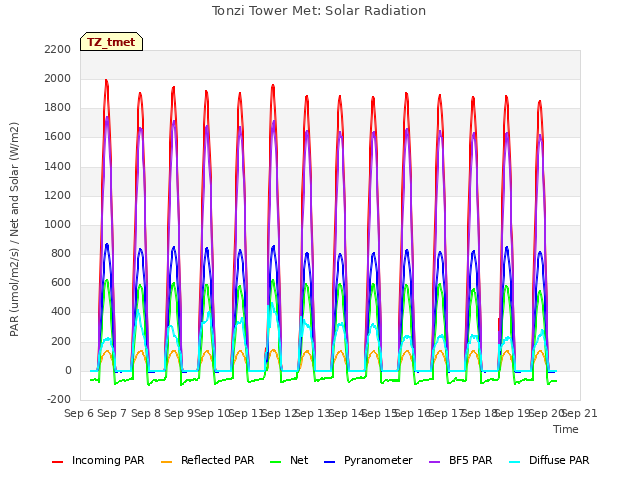
Task: Toggle the BF5 PAR legend entry
Action: 461,460
